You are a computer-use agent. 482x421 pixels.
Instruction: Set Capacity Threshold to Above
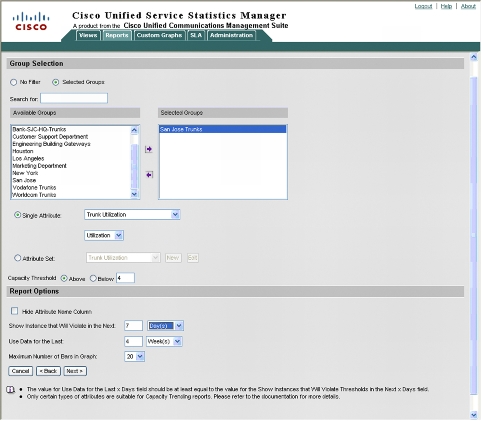pyautogui.click(x=64, y=278)
